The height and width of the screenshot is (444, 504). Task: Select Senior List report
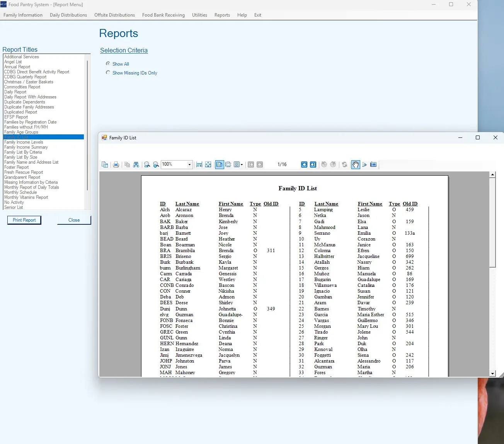(43, 207)
